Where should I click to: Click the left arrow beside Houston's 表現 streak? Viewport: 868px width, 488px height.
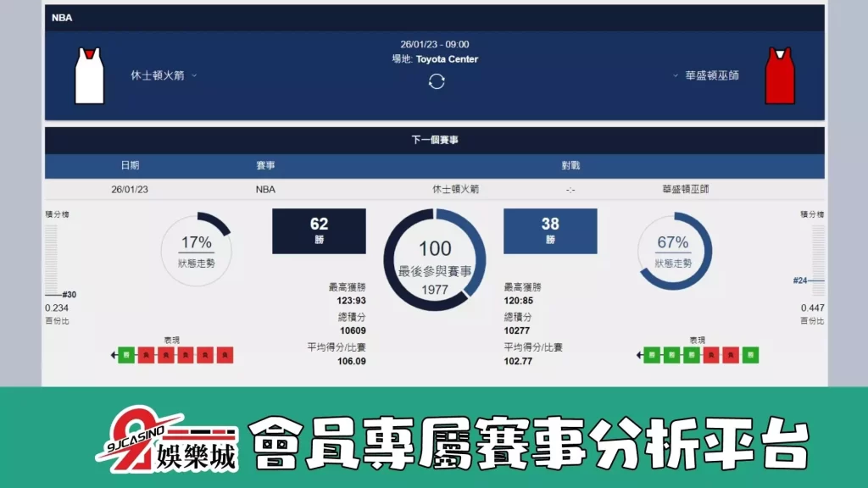click(113, 354)
